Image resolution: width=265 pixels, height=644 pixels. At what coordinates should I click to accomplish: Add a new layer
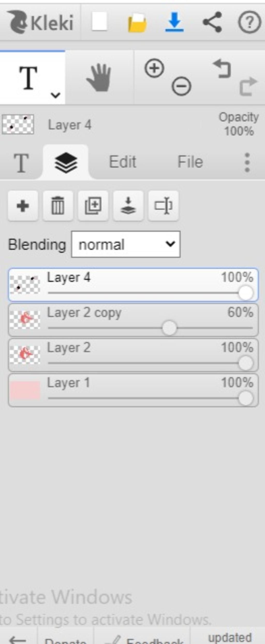point(23,206)
